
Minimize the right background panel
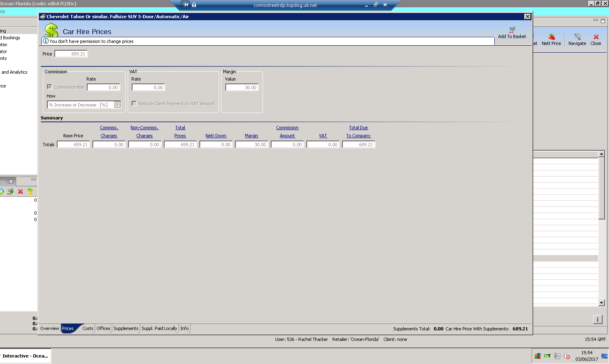click(x=596, y=20)
